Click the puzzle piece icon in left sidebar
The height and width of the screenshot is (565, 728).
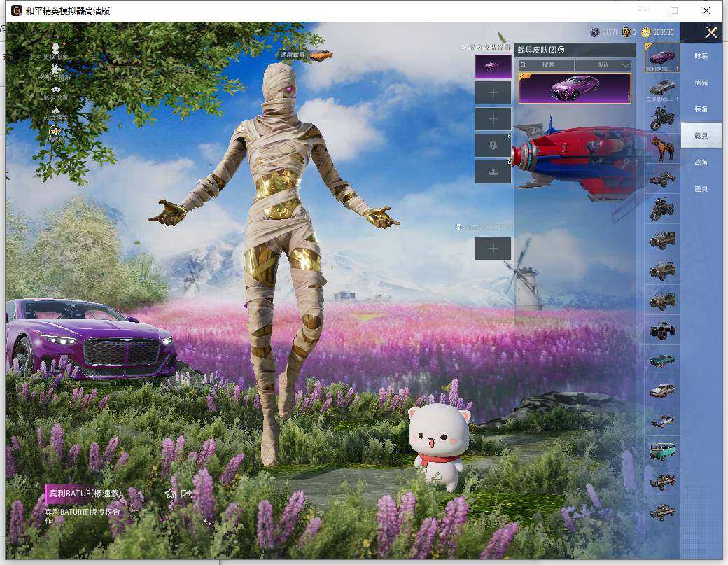pos(56,69)
